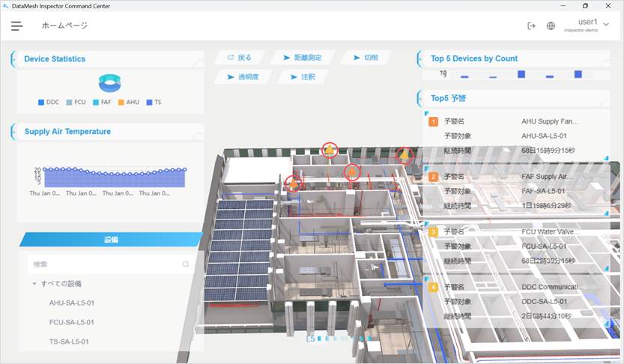Click the L5 floor level indicator
The height and width of the screenshot is (364, 624).
point(310,339)
